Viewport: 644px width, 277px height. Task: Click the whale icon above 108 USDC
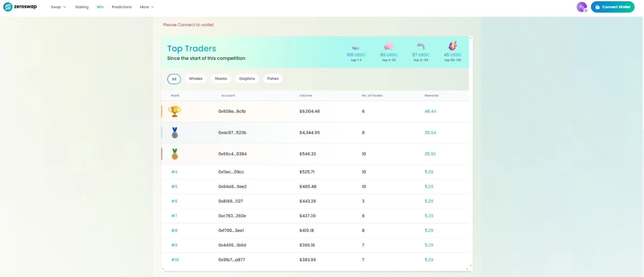tap(356, 47)
